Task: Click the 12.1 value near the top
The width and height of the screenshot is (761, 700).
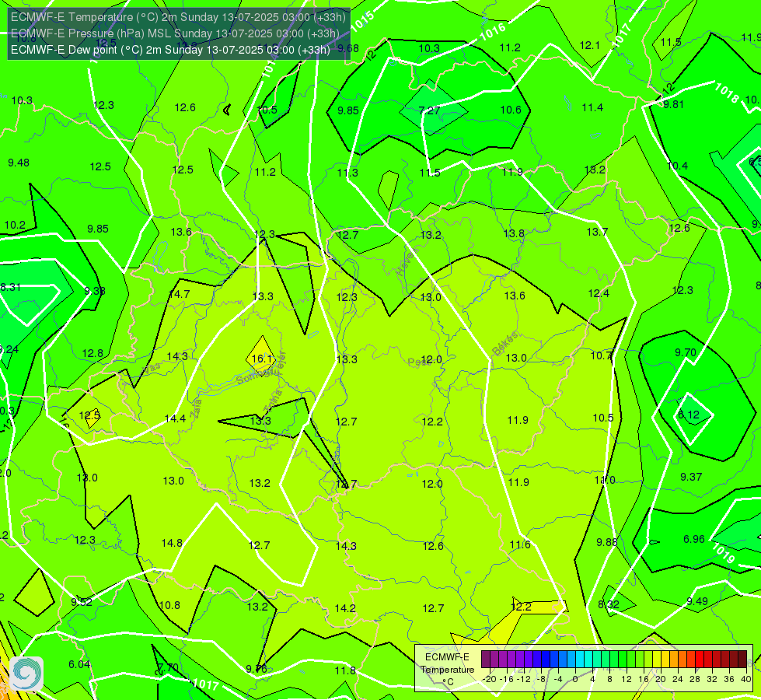Action: point(590,45)
